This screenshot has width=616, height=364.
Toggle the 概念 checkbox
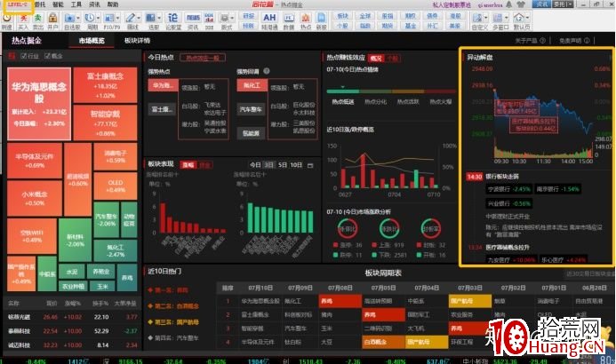tap(47, 56)
